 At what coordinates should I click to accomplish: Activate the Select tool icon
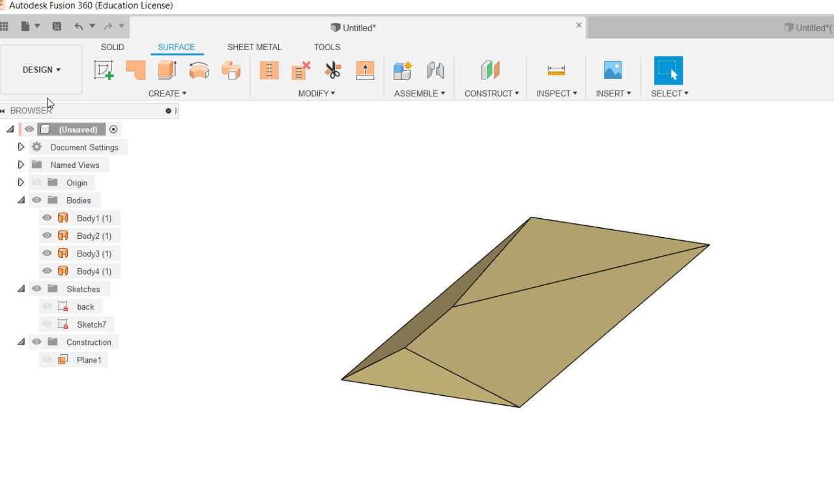[x=669, y=70]
